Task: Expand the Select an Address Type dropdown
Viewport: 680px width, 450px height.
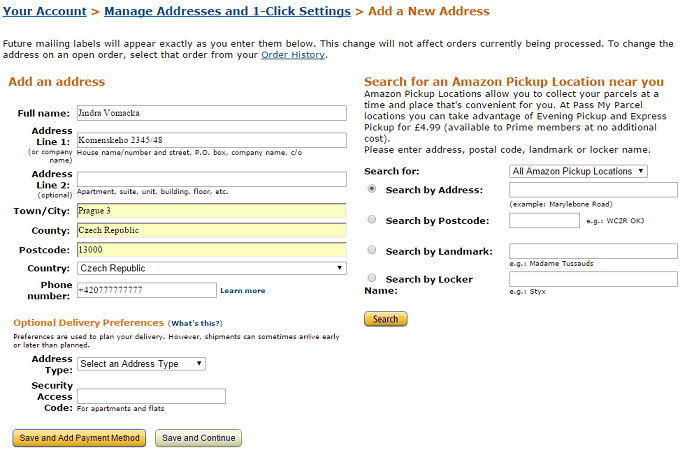Action: coord(141,364)
